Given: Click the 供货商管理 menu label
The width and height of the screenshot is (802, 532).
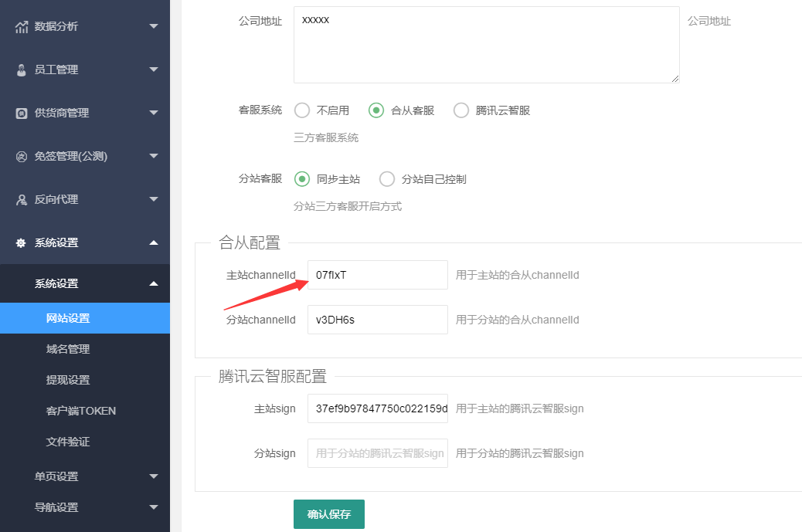Looking at the screenshot, I should (62, 113).
